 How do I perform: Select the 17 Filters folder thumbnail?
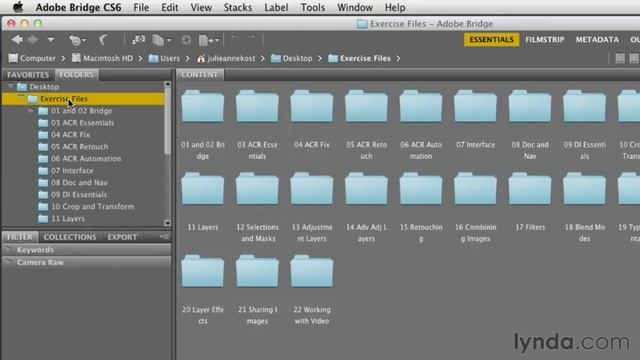click(x=530, y=189)
